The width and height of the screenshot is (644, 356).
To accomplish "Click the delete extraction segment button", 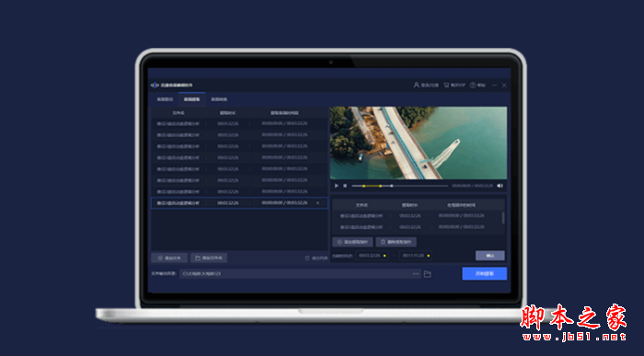I will (396, 242).
